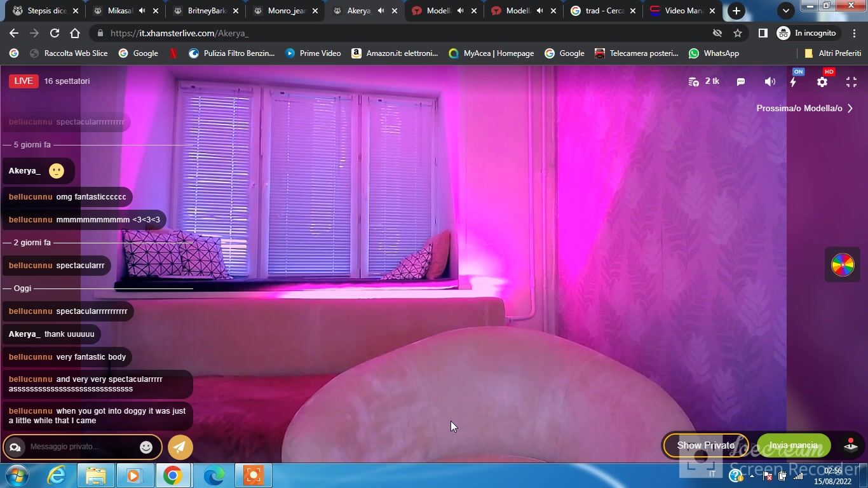Open File Explorer folder in the taskbar

pyautogui.click(x=96, y=475)
